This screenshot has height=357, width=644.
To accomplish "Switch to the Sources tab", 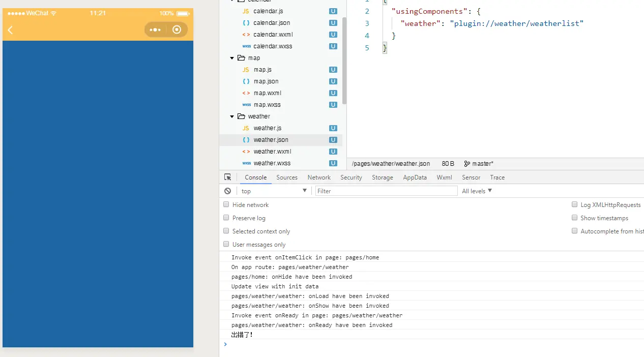I will [x=287, y=177].
